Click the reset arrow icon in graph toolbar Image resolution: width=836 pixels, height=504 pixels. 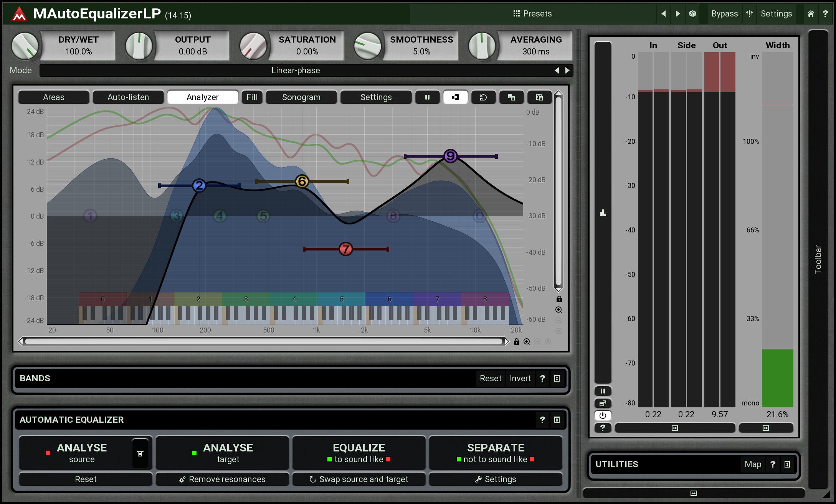click(x=483, y=97)
